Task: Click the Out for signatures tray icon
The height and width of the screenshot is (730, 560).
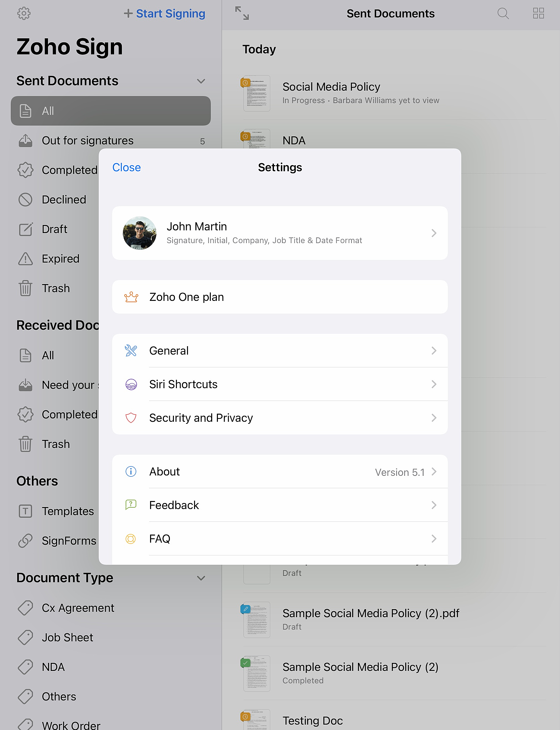Action: pos(26,140)
